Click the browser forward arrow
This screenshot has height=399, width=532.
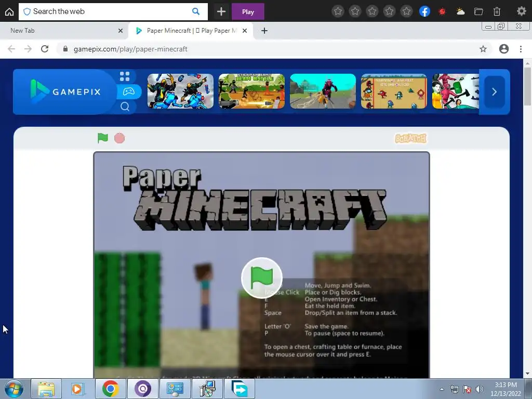(x=28, y=49)
